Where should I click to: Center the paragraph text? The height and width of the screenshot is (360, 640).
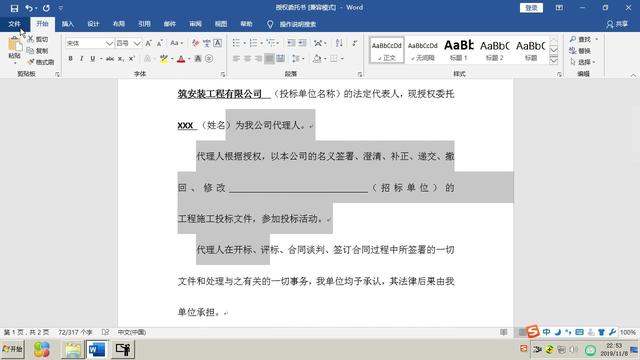point(247,59)
